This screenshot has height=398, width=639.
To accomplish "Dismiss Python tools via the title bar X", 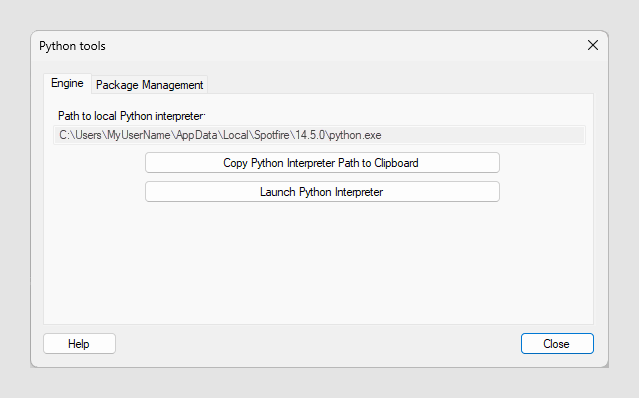I will (x=593, y=45).
